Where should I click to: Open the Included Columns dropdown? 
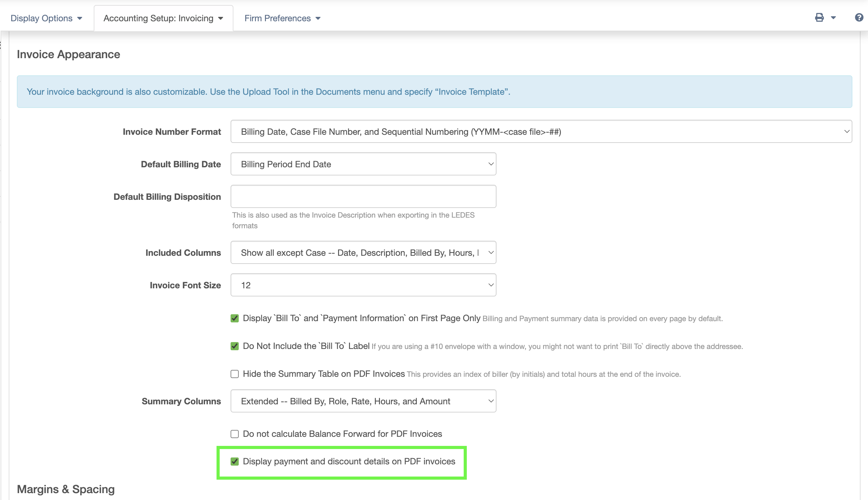[x=363, y=252]
